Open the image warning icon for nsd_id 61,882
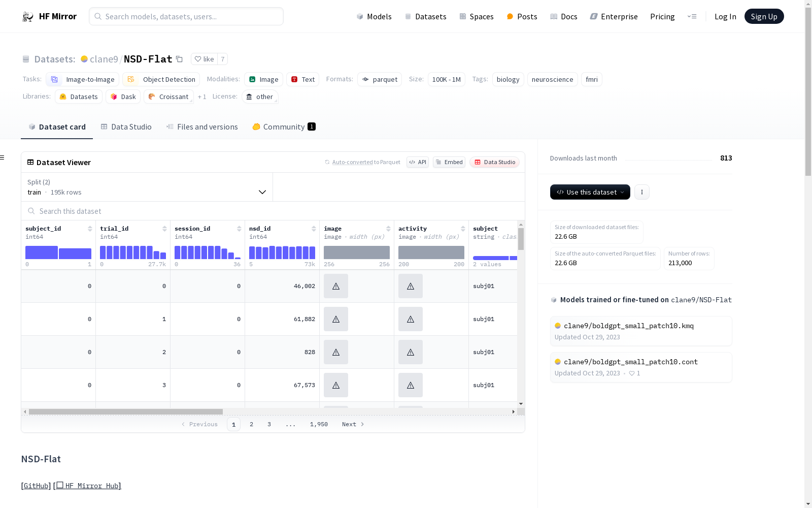The width and height of the screenshot is (812, 508). click(336, 319)
